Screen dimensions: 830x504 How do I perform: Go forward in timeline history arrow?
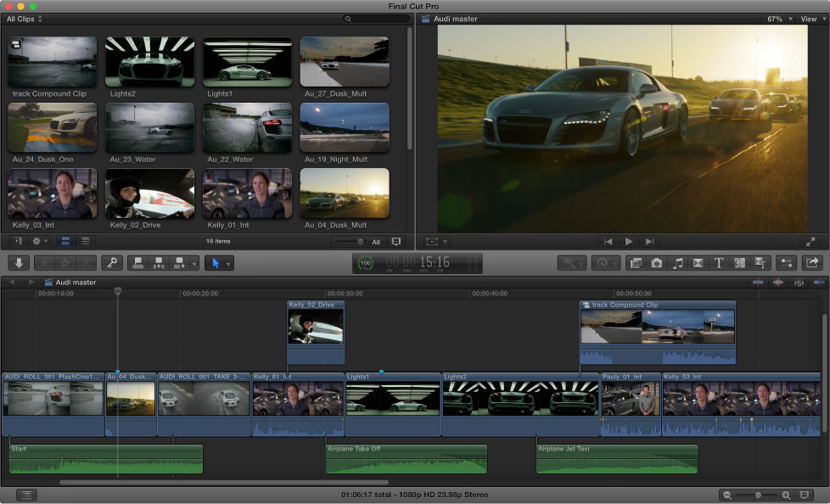click(31, 283)
